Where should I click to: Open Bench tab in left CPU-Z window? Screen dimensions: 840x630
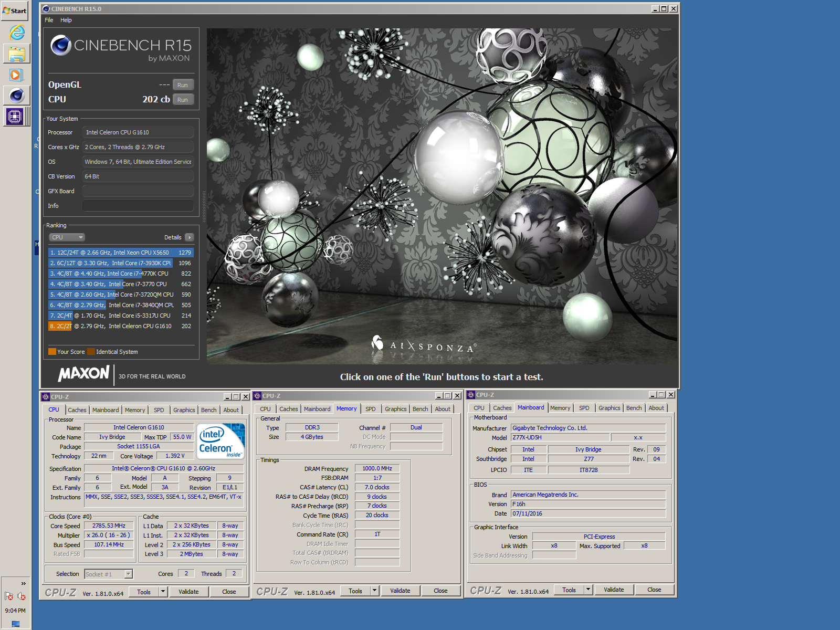tap(209, 410)
